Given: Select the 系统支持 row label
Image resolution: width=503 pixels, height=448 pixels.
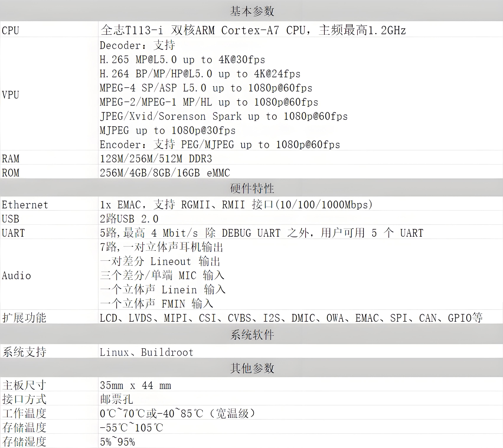Looking at the screenshot, I should [24, 352].
